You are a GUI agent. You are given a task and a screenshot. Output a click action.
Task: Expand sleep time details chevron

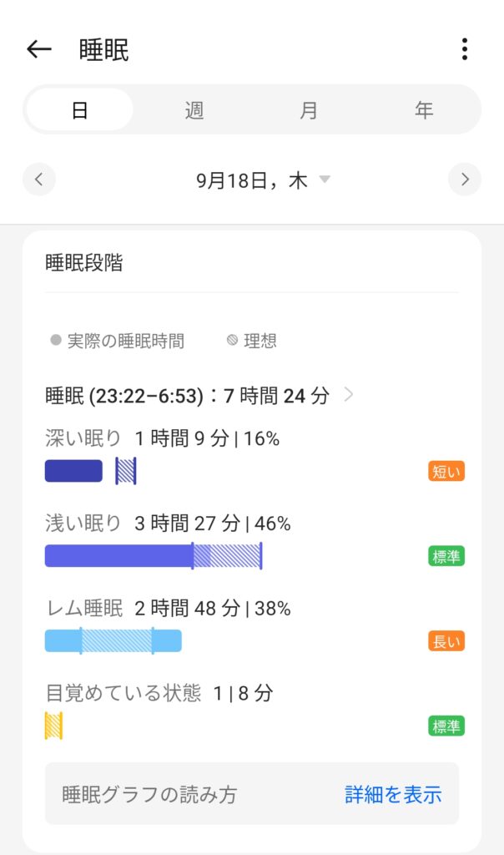click(349, 395)
